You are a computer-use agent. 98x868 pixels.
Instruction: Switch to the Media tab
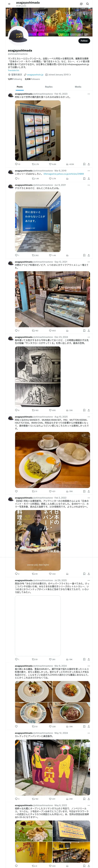(78, 87)
